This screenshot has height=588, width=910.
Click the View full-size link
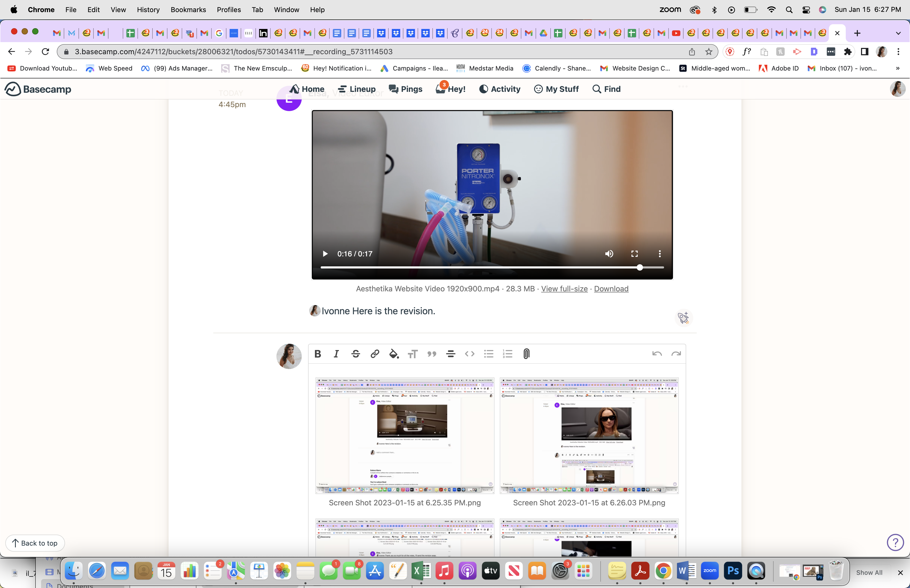point(564,289)
